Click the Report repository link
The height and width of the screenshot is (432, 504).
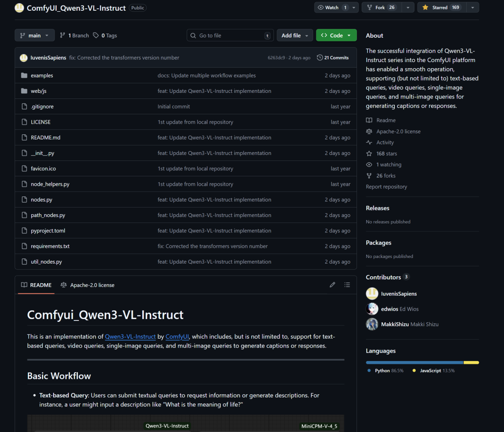click(386, 187)
